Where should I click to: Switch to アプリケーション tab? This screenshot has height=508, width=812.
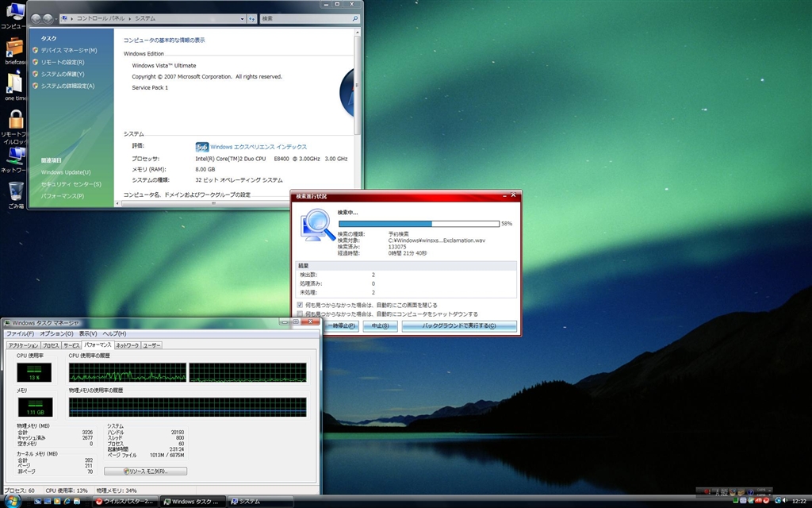tap(23, 345)
